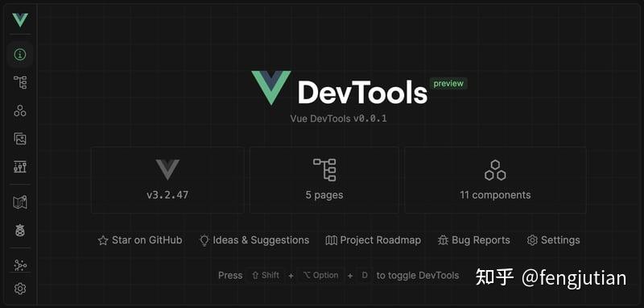
Task: Open the Pages tree icon in sidebar
Action: (19, 82)
